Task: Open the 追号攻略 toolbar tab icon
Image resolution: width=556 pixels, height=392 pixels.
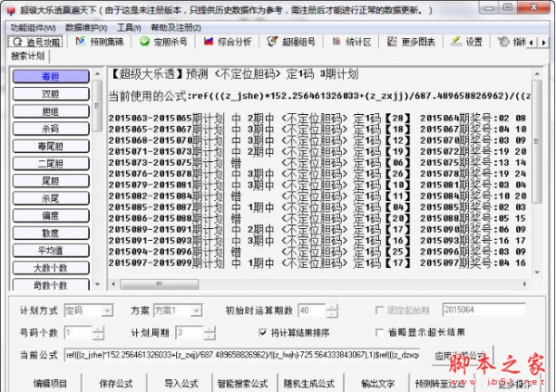Action: [17, 43]
